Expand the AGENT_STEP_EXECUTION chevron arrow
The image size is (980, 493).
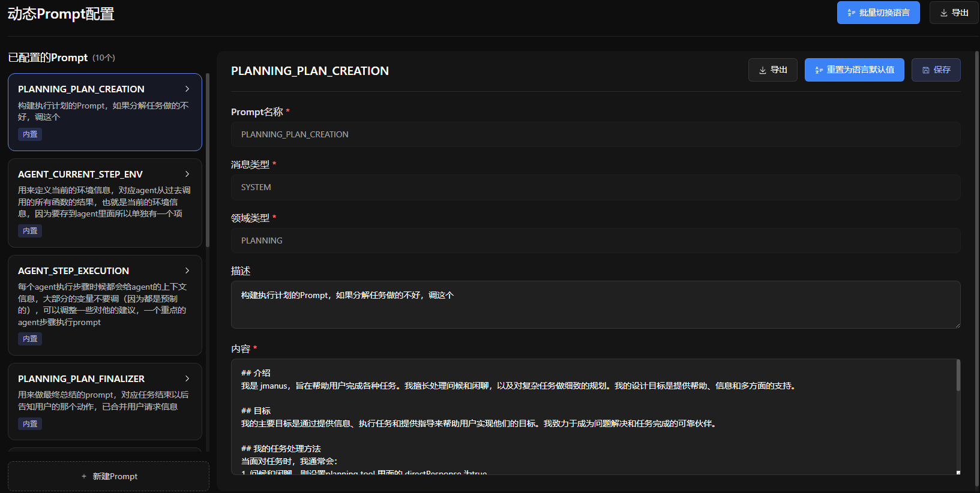[187, 270]
